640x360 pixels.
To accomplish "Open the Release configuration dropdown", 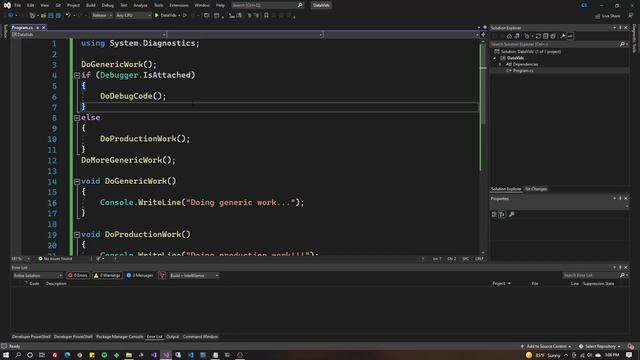I will click(102, 16).
